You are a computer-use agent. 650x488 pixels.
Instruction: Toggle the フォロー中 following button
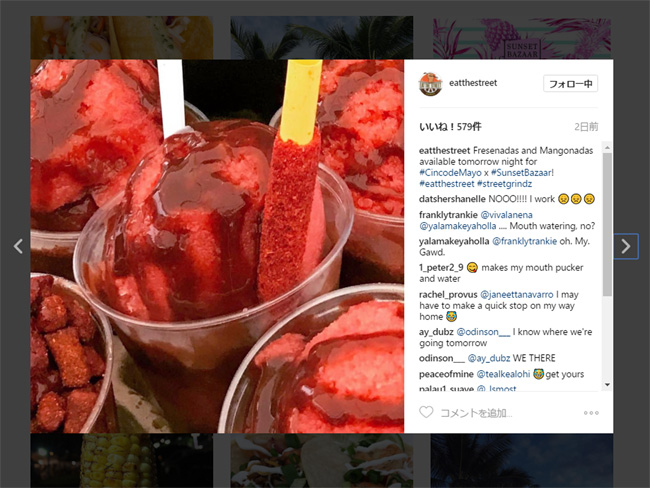570,84
